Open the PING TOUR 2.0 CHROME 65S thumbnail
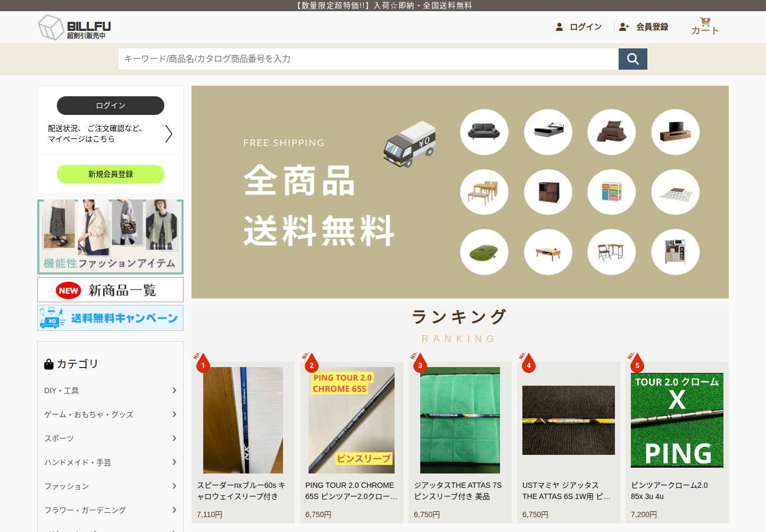This screenshot has width=766, height=532. point(352,420)
